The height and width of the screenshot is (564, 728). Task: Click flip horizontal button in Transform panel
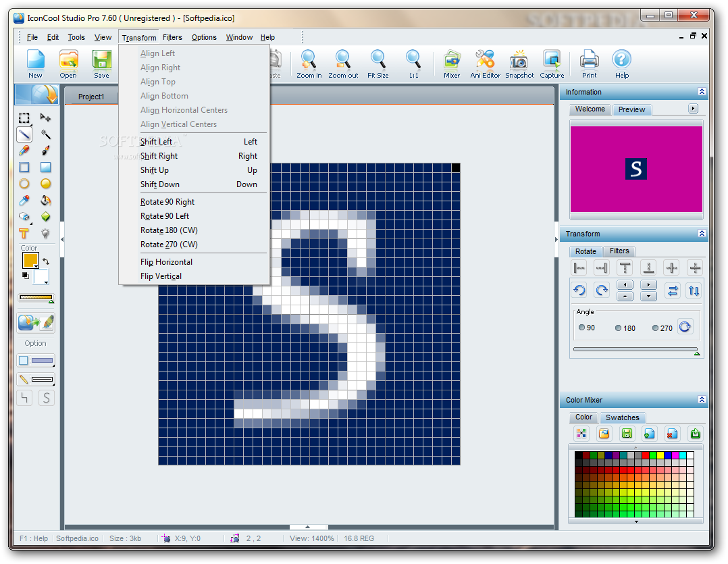click(673, 290)
